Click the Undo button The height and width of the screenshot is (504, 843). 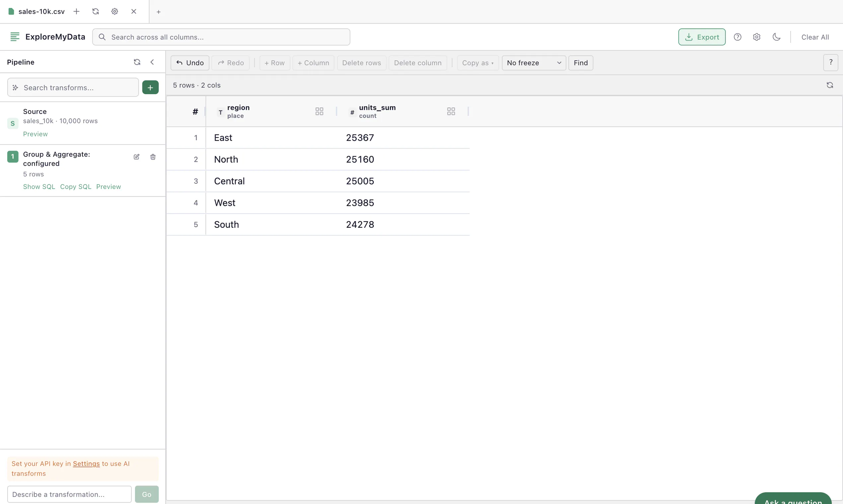pyautogui.click(x=190, y=63)
